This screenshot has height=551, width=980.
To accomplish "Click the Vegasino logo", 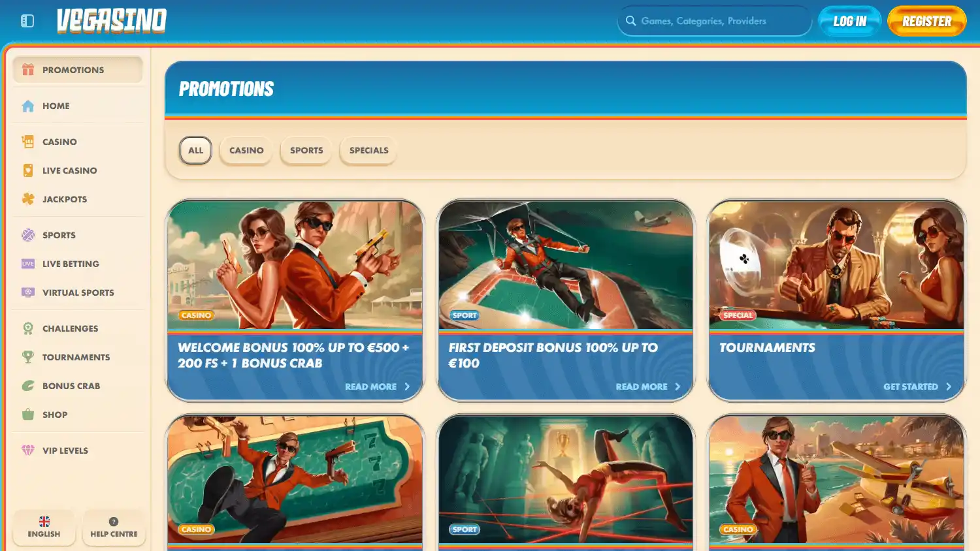I will point(112,21).
